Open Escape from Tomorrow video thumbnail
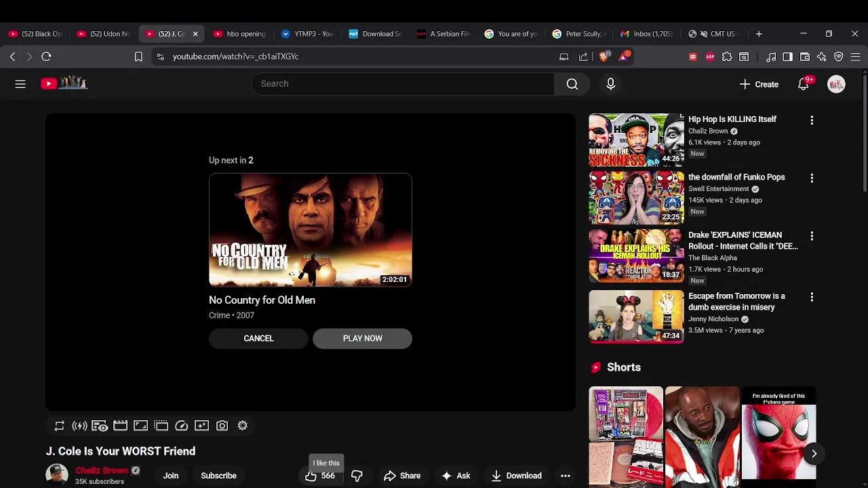 click(636, 317)
